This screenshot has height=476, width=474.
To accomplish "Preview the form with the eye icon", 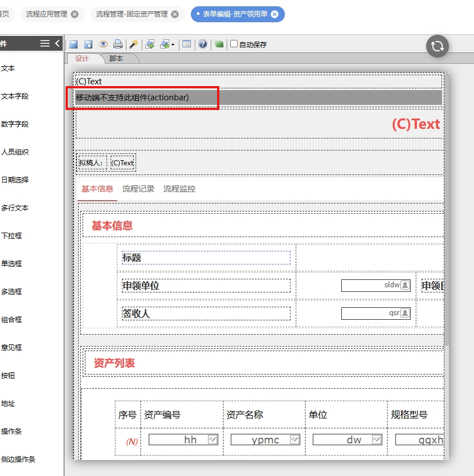I will [x=103, y=44].
